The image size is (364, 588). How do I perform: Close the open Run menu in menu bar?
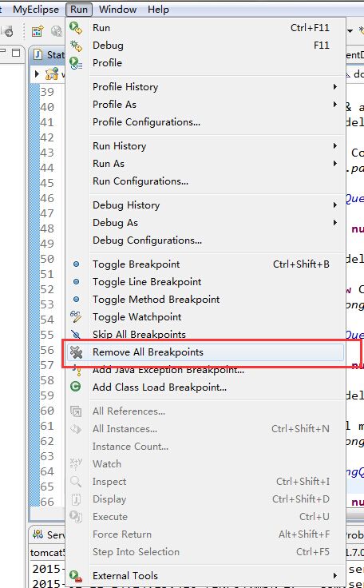point(79,10)
